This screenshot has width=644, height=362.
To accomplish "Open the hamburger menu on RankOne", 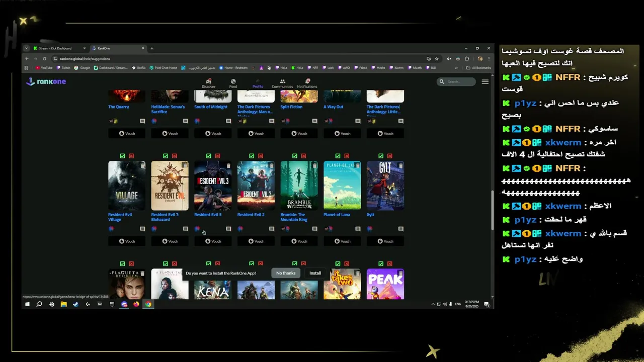I will (x=485, y=81).
